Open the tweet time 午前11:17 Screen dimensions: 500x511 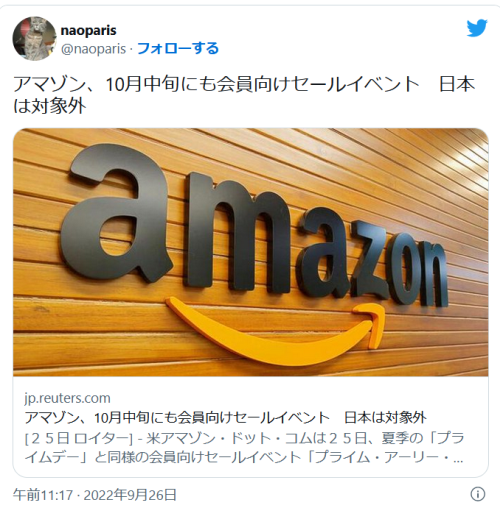click(43, 495)
